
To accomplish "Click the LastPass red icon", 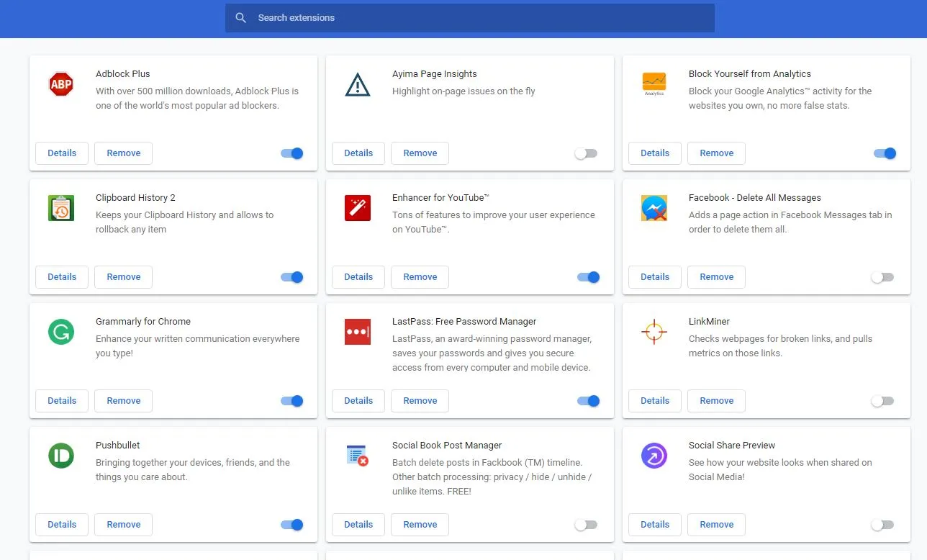I will click(x=358, y=332).
